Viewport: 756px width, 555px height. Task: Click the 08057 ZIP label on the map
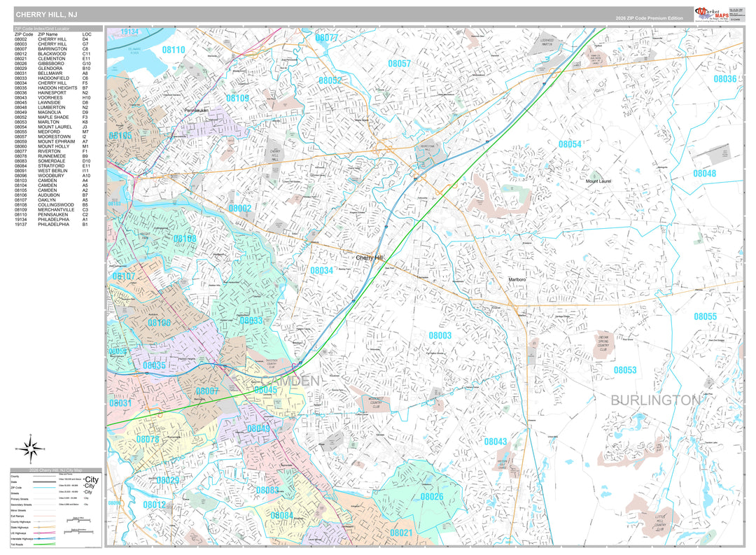[x=399, y=64]
